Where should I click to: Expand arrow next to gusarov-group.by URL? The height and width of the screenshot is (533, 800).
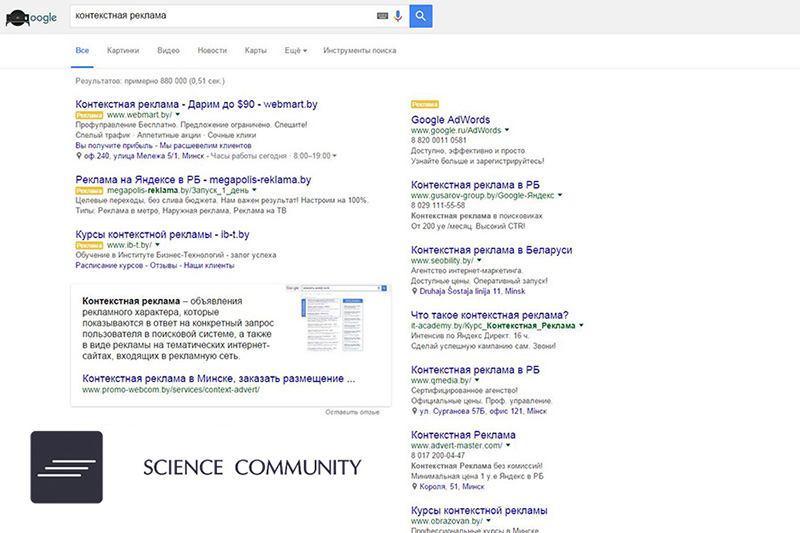click(560, 195)
